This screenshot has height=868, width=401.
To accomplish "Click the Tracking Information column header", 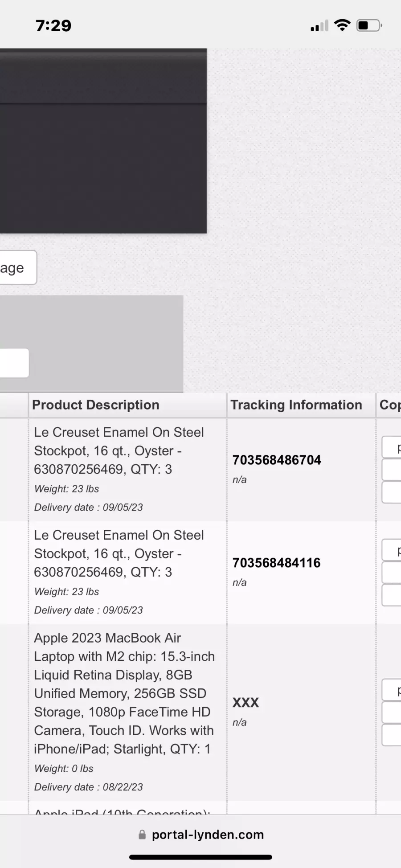I will point(296,405).
